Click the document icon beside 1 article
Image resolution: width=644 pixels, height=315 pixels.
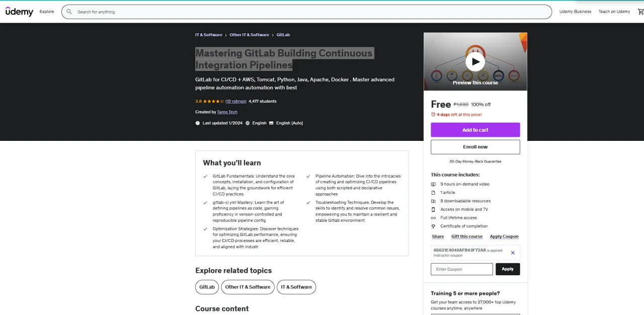pos(433,193)
